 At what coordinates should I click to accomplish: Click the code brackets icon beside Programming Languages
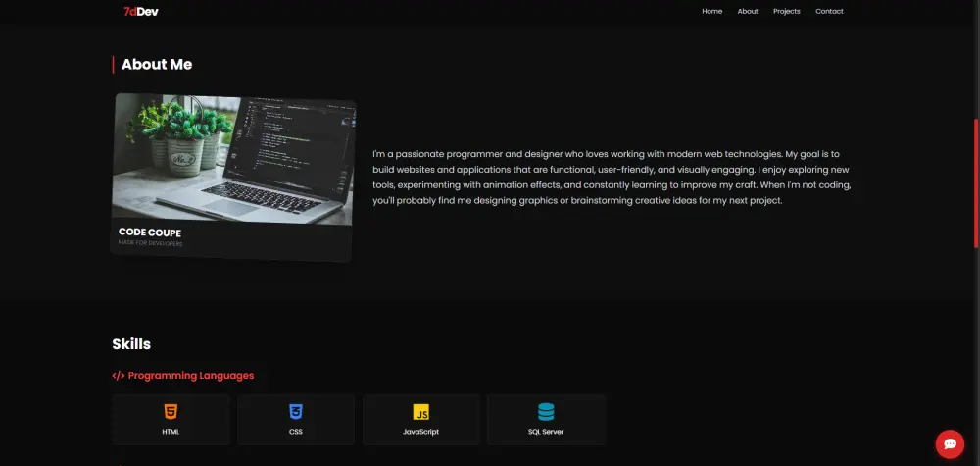click(x=119, y=376)
